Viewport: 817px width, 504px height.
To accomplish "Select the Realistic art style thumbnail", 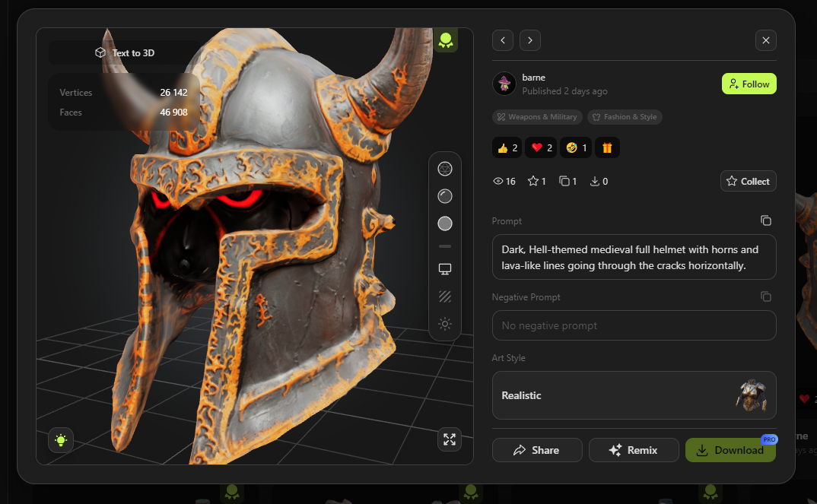I will pyautogui.click(x=751, y=395).
